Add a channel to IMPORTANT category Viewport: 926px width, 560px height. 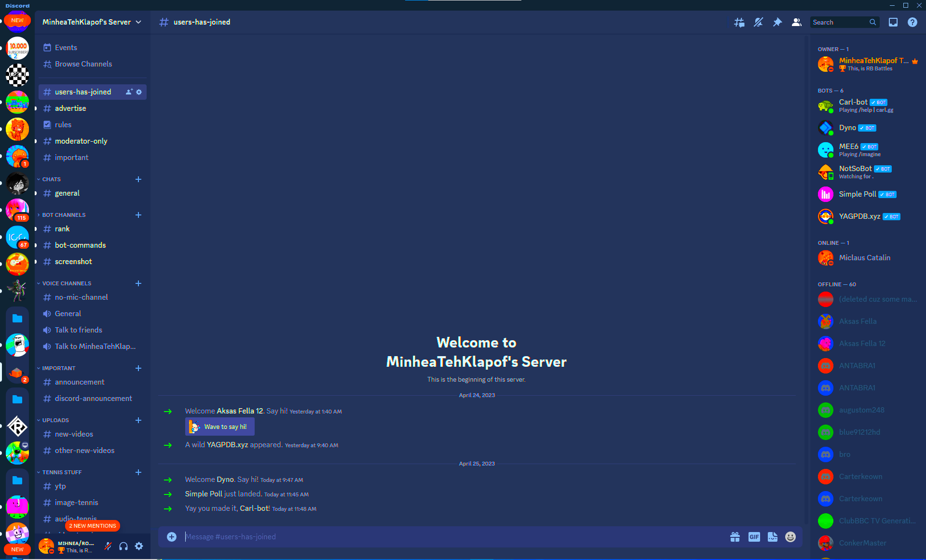138,368
